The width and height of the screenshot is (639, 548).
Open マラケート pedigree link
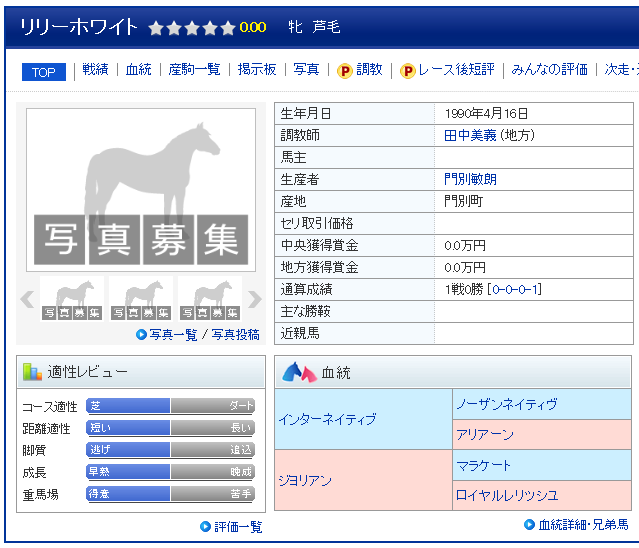point(483,465)
